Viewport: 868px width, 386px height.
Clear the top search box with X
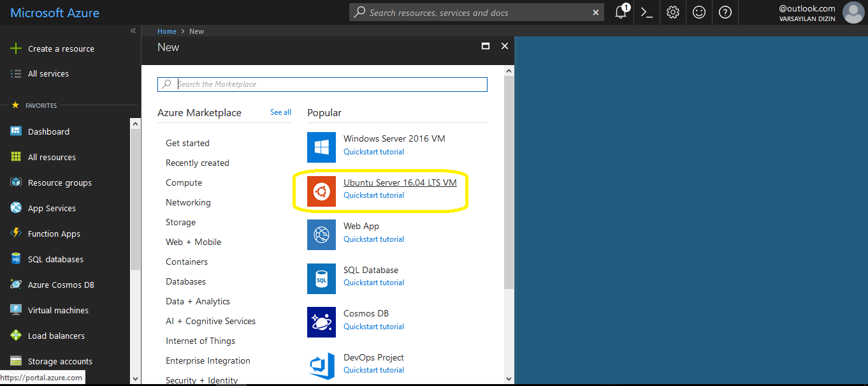596,12
